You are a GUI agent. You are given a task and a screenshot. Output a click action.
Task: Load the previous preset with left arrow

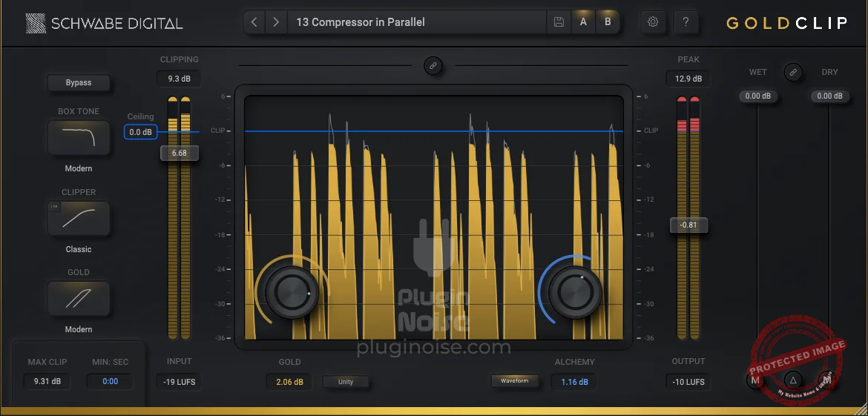coord(254,22)
